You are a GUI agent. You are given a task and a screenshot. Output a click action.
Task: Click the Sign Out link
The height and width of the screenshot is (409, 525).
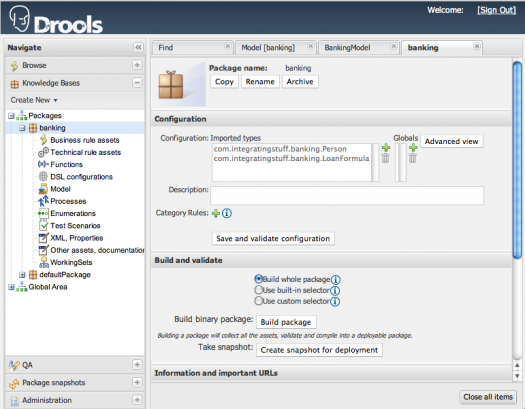coord(497,10)
